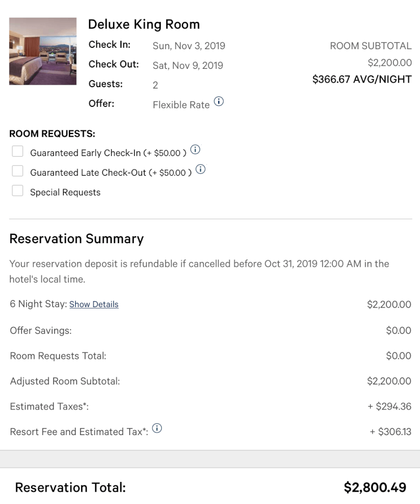The image size is (420, 504).
Task: Click the Reservation Summary heading
Action: click(76, 239)
